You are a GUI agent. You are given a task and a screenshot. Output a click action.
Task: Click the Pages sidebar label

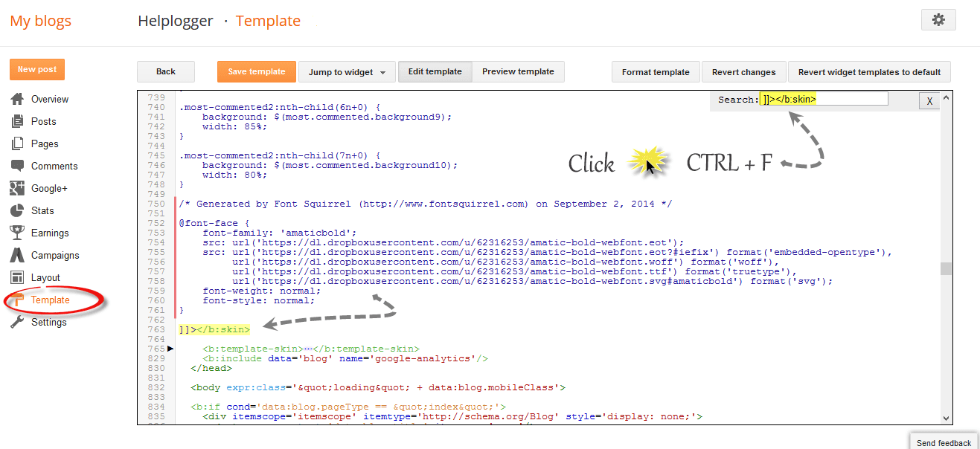(x=45, y=143)
